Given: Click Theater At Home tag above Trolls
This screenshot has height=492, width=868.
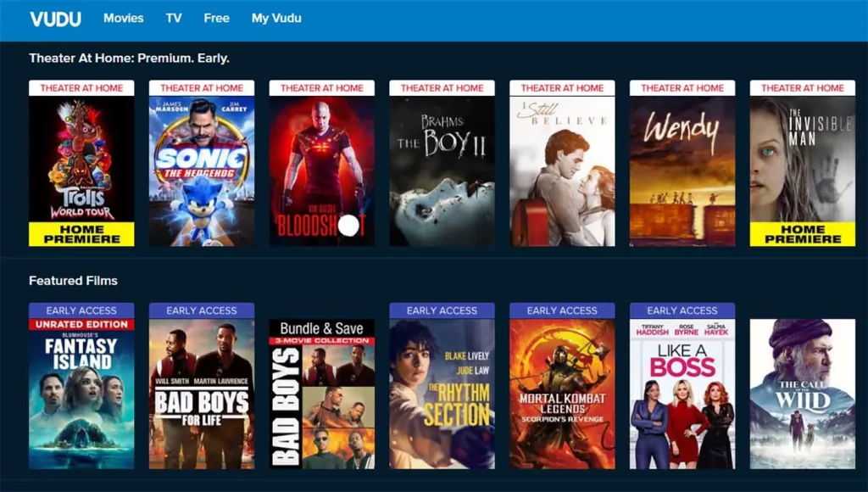Looking at the screenshot, I should [81, 88].
